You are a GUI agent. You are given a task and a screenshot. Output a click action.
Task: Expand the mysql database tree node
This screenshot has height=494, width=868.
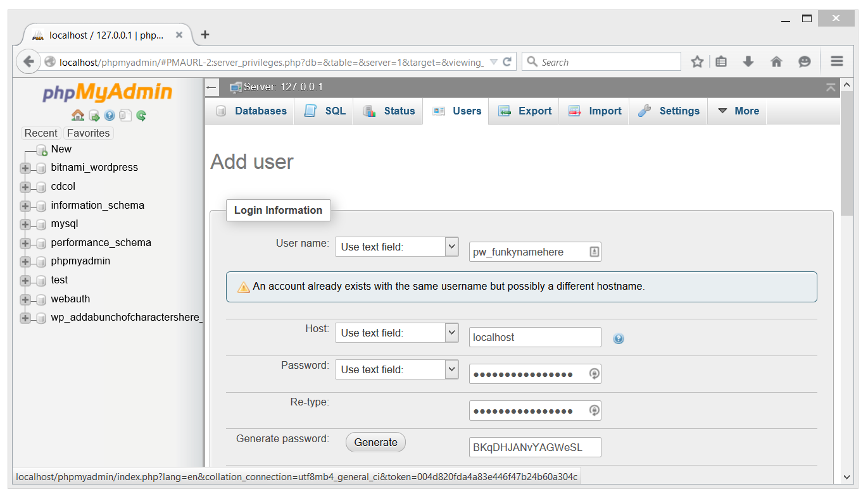coord(25,224)
